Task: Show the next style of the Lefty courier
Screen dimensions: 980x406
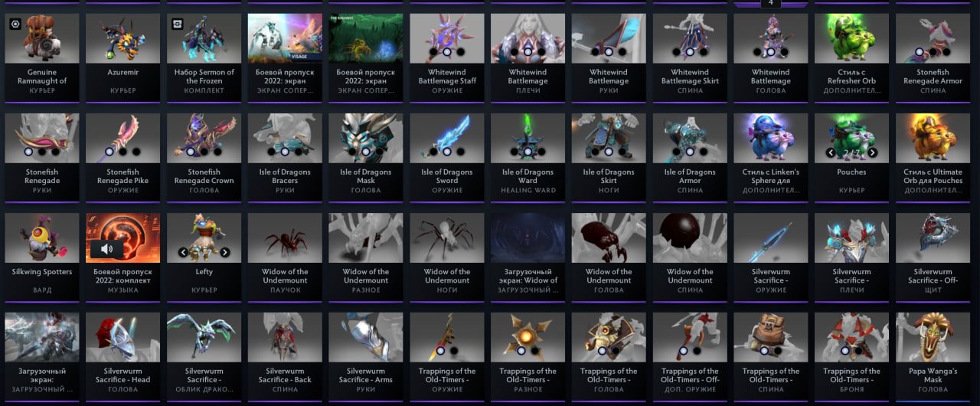Action: (x=224, y=252)
